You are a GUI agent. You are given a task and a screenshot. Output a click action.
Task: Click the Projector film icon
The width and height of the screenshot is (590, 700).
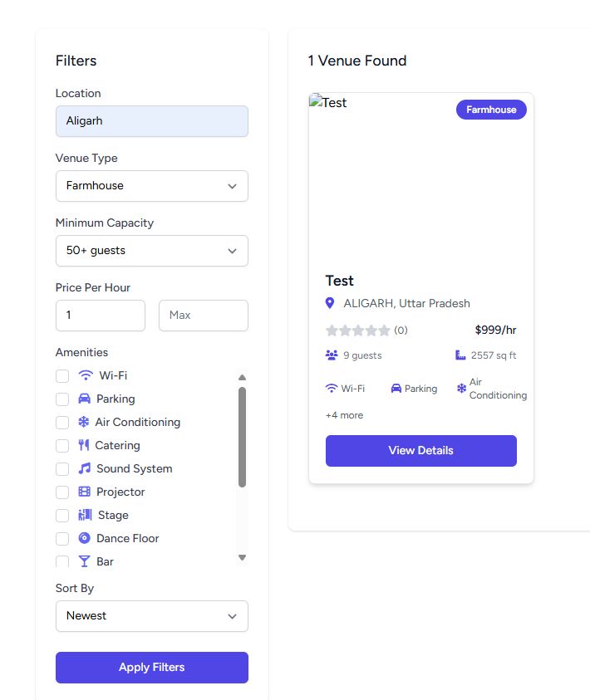tap(85, 492)
